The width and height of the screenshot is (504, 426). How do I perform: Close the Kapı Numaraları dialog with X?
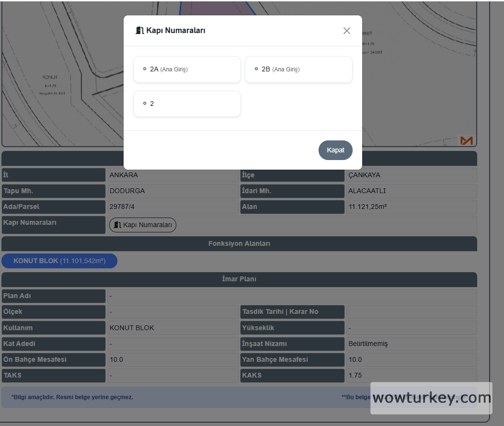click(347, 31)
